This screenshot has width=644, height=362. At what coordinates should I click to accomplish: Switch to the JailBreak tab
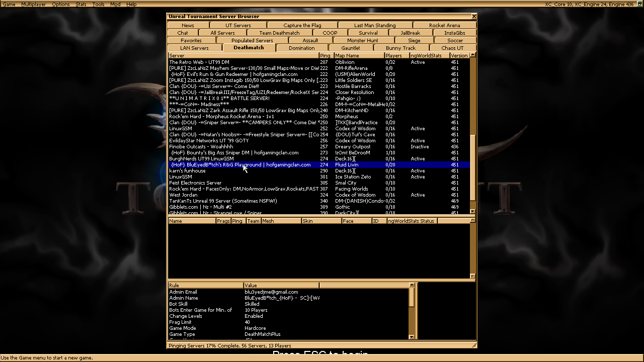click(411, 33)
